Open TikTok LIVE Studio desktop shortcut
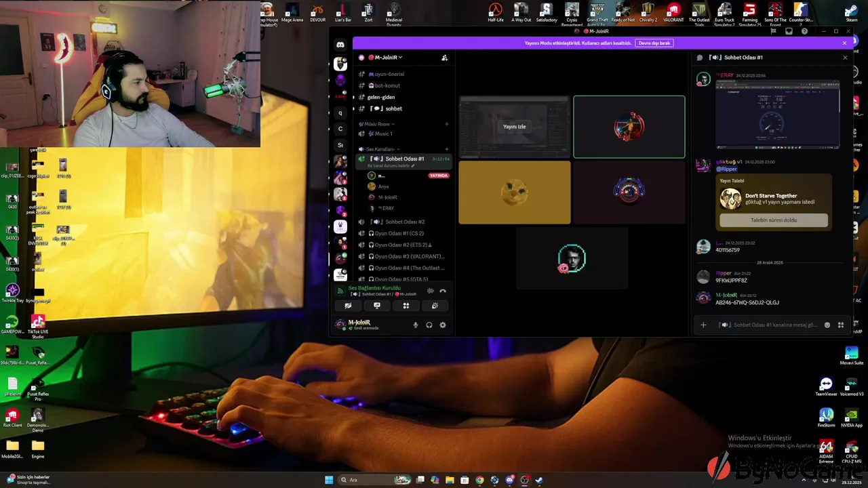This screenshot has width=868, height=488. click(38, 326)
